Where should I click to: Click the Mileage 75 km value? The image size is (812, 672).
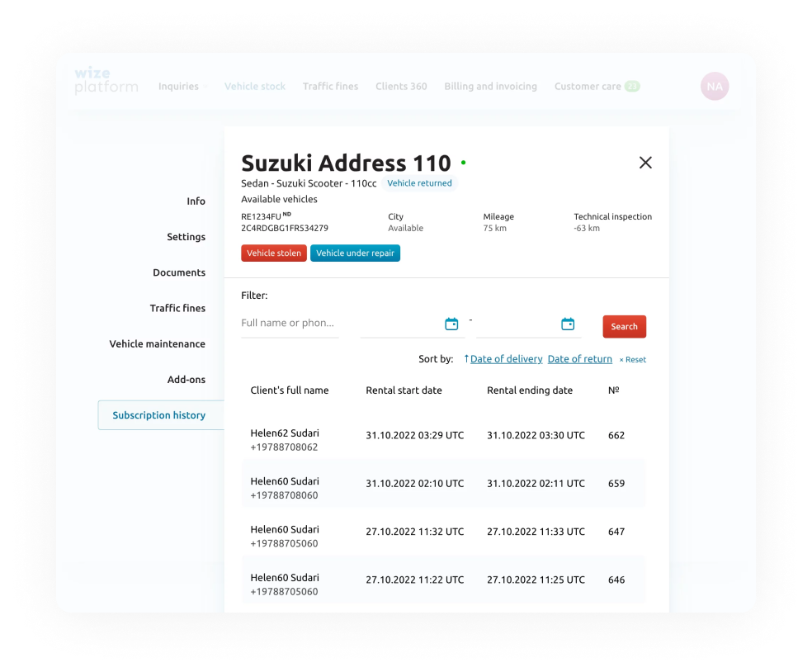pyautogui.click(x=494, y=228)
